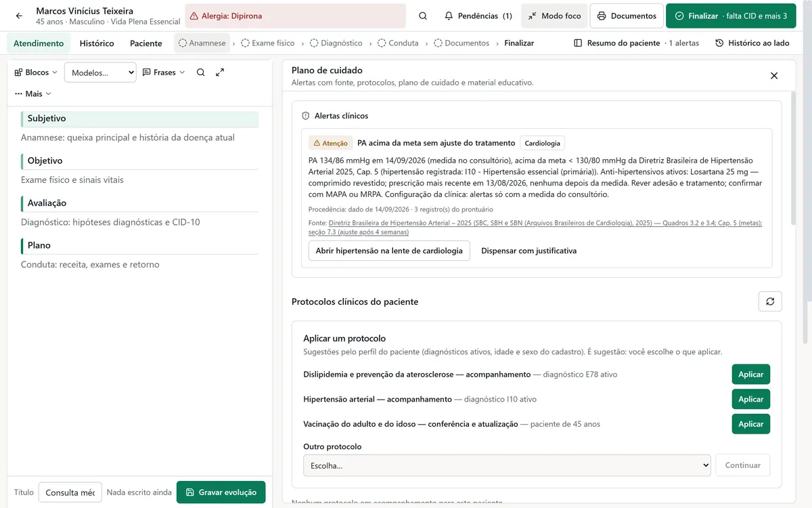Image resolution: width=812 pixels, height=508 pixels.
Task: Select the Avaliação section
Action: click(x=139, y=203)
